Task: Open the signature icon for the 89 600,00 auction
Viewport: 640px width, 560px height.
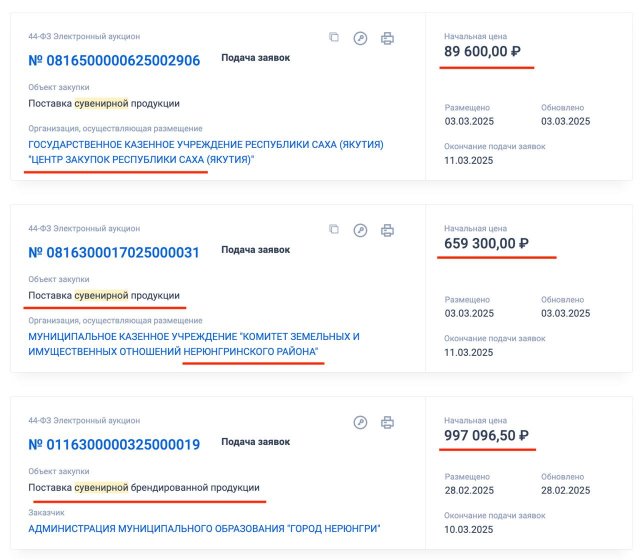Action: pyautogui.click(x=360, y=38)
